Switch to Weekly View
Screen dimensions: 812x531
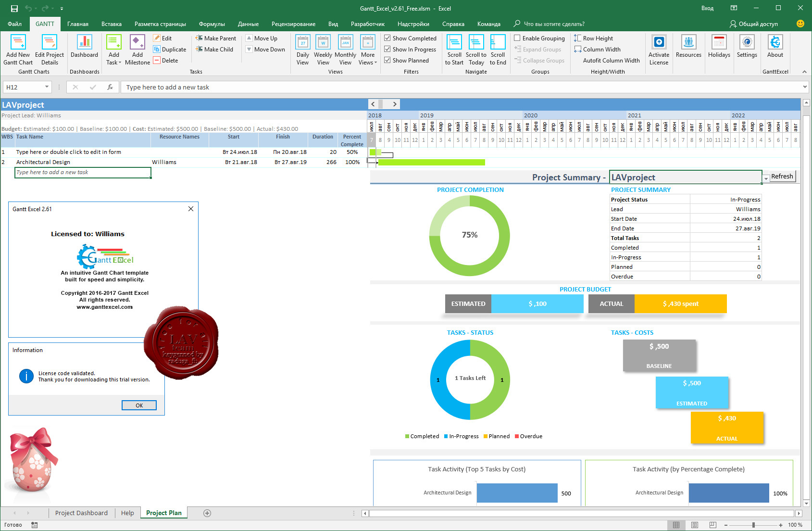point(323,50)
